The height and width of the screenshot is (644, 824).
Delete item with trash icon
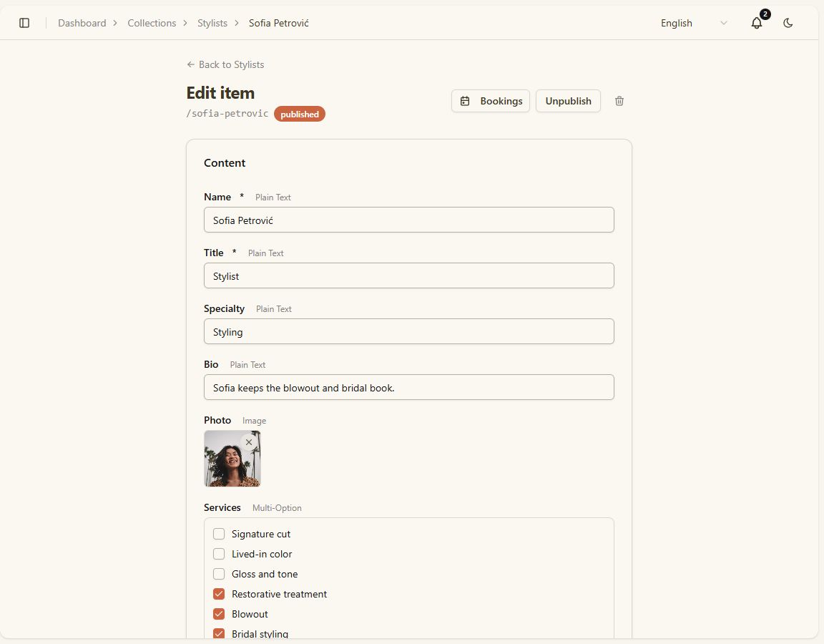tap(619, 101)
